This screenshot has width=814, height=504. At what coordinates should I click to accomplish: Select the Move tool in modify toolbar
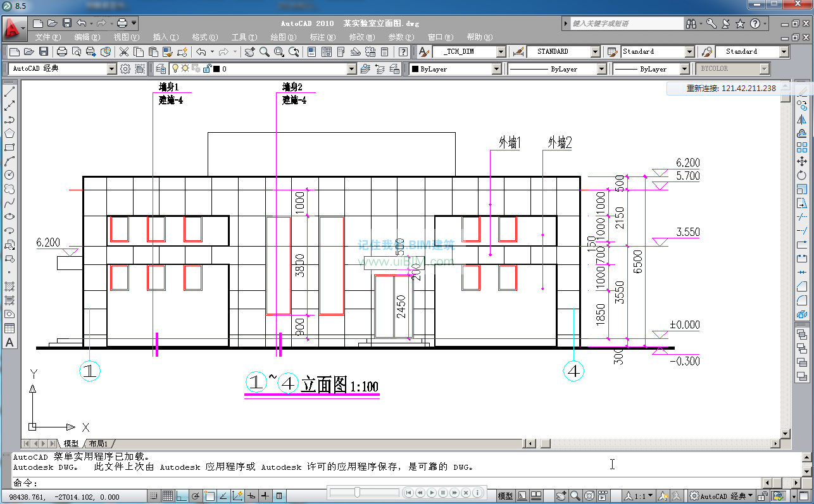802,161
